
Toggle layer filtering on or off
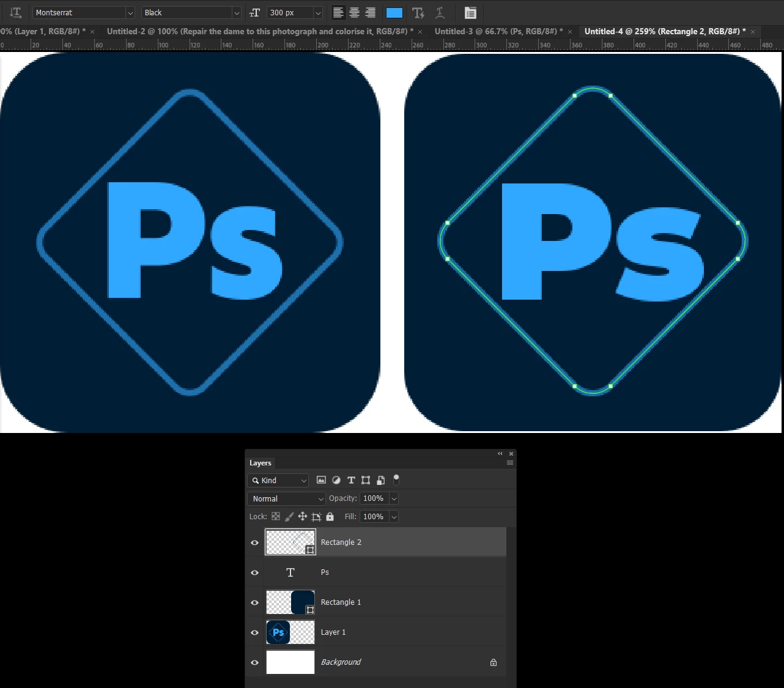[396, 479]
